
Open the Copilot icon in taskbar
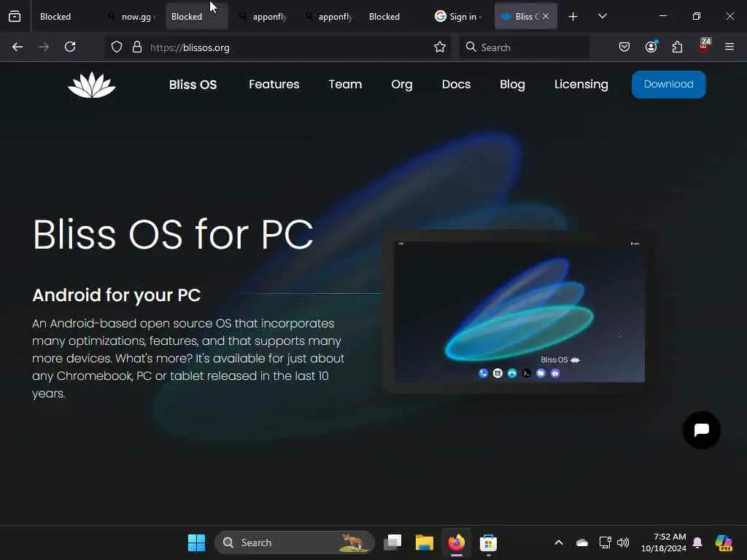(x=724, y=542)
